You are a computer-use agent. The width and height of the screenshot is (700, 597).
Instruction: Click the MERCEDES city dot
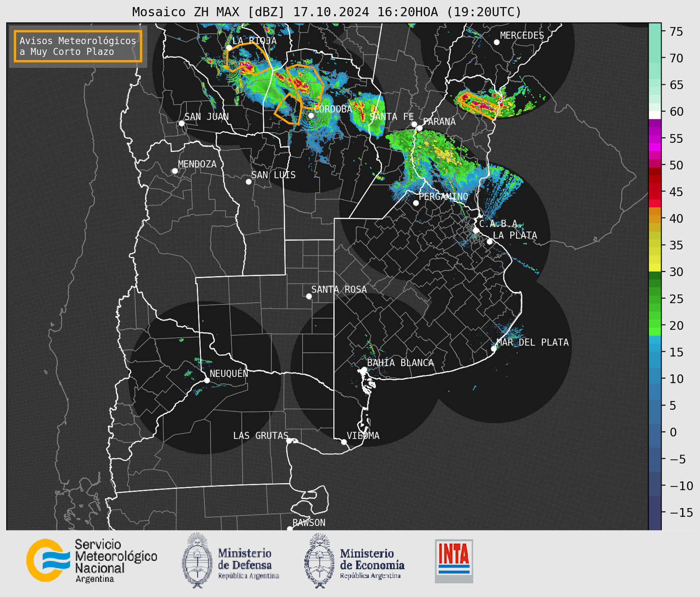[497, 42]
